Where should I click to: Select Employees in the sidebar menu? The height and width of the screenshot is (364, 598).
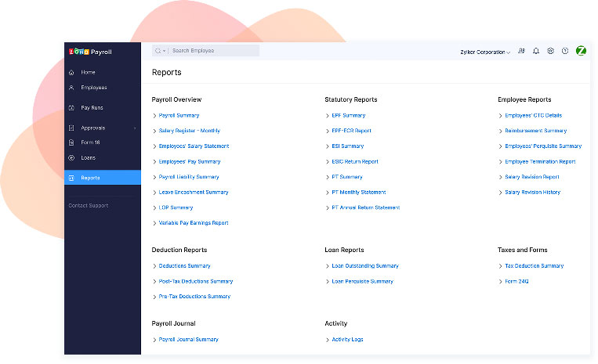coord(93,88)
